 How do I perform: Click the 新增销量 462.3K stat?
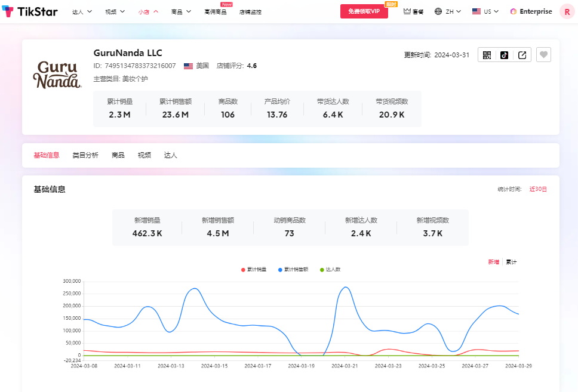click(x=147, y=227)
